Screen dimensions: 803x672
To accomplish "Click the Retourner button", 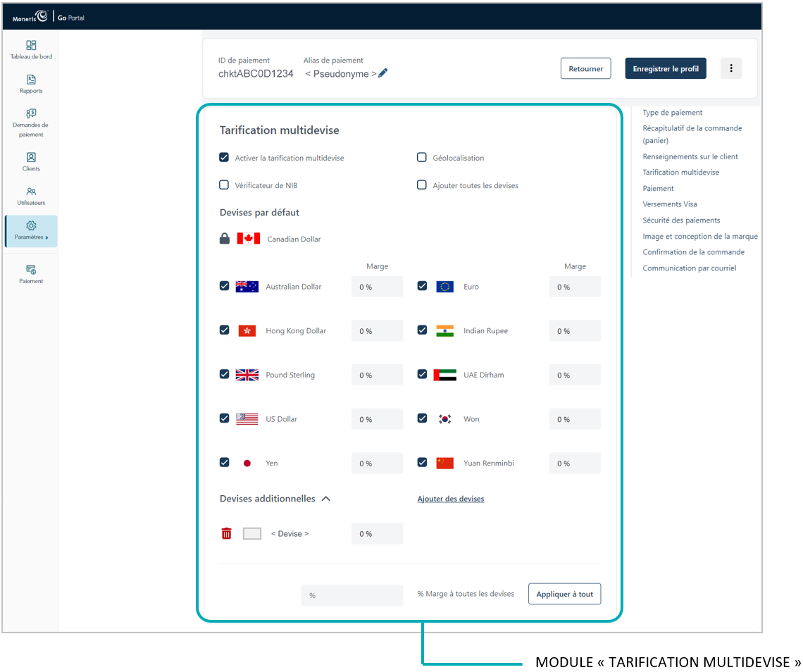I will coord(585,68).
